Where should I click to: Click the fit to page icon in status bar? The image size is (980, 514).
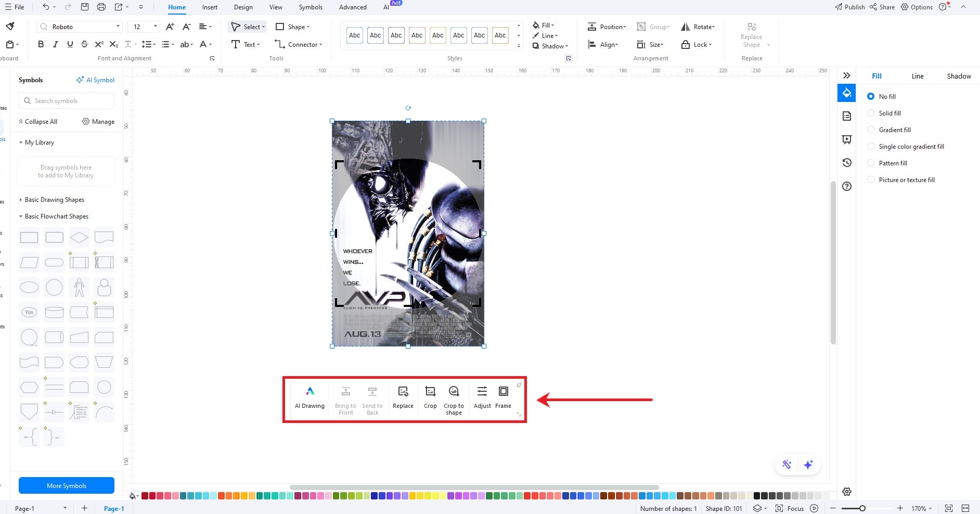949,508
